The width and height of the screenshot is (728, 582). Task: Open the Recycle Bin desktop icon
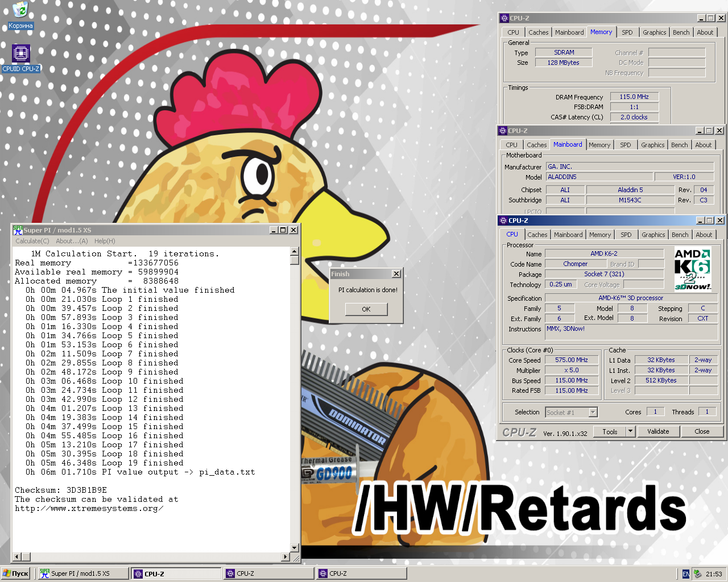click(x=20, y=15)
